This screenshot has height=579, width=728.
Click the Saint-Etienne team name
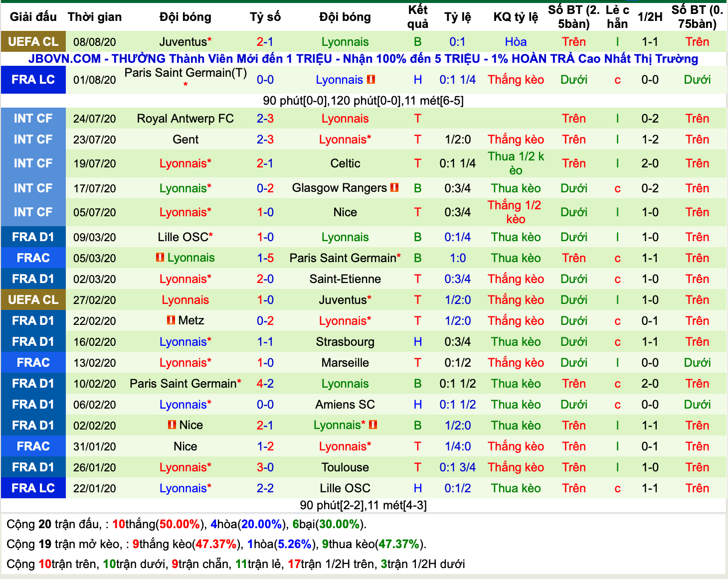[345, 279]
